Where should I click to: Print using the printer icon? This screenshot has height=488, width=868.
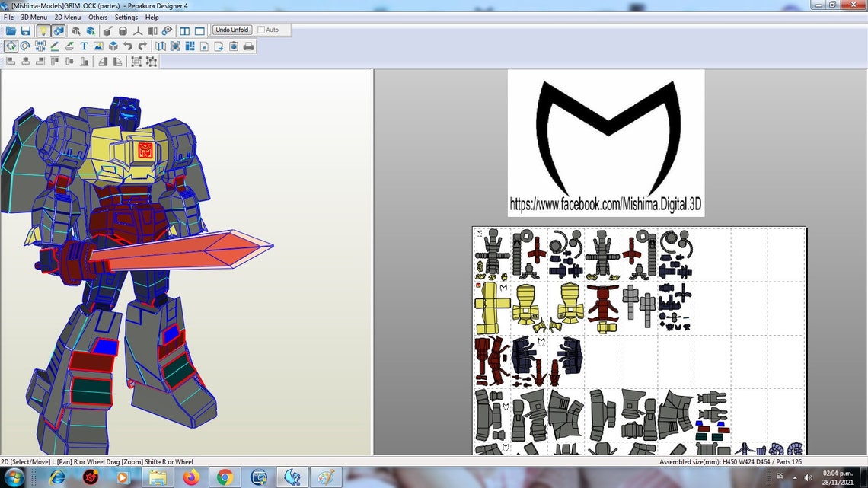pyautogui.click(x=248, y=46)
